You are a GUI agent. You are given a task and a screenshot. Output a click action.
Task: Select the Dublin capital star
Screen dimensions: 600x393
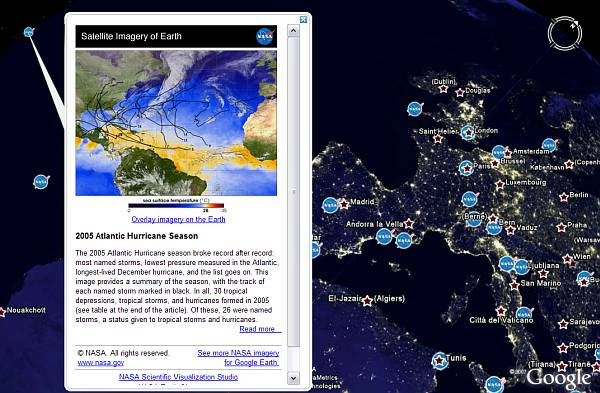(x=443, y=89)
